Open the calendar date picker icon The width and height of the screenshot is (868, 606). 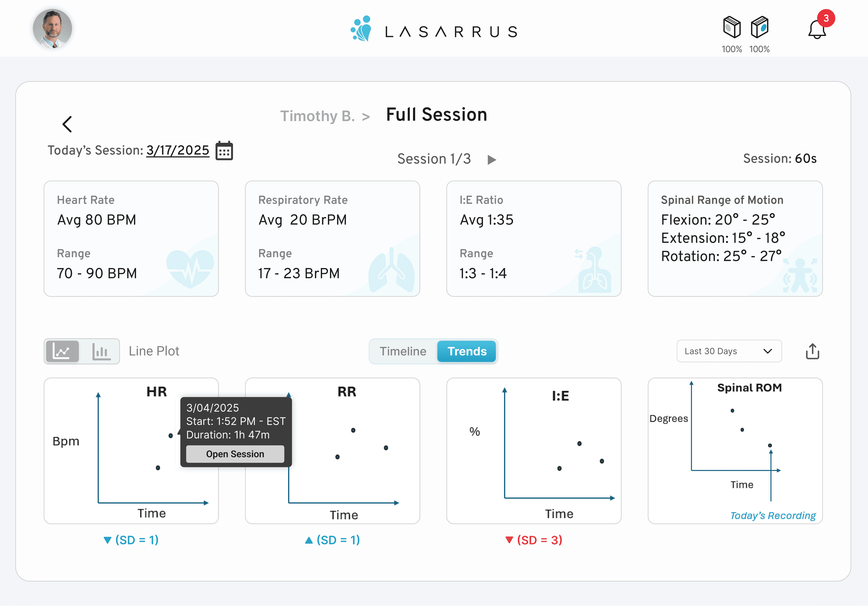point(224,151)
